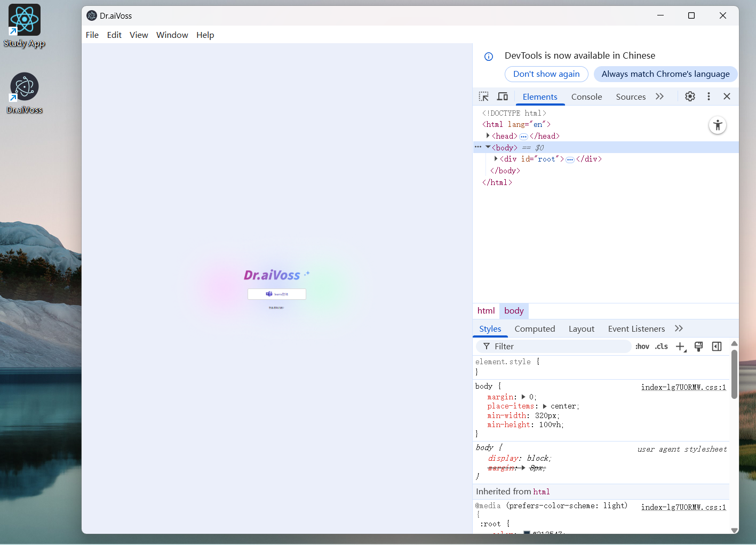Click the styles pane scrollbar thumb
756x545 pixels.
(734, 374)
